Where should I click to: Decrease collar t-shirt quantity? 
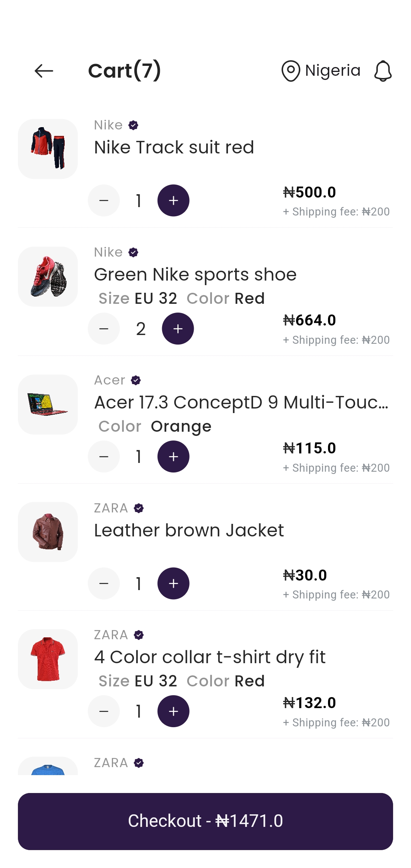click(x=104, y=711)
